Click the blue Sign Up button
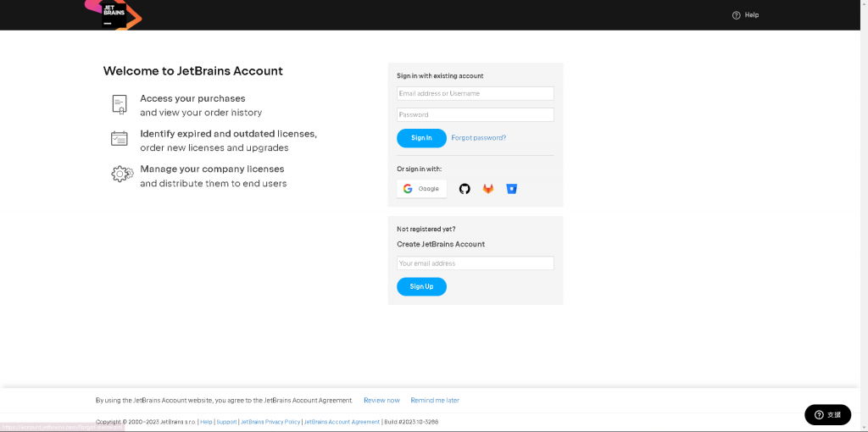The image size is (868, 432). [x=421, y=286]
